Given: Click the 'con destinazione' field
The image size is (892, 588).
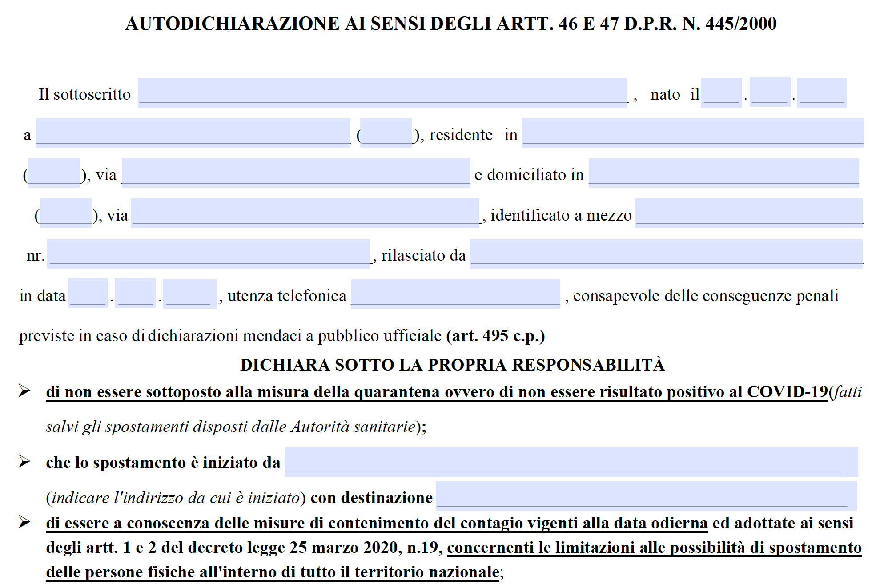Looking at the screenshot, I should coord(646,495).
